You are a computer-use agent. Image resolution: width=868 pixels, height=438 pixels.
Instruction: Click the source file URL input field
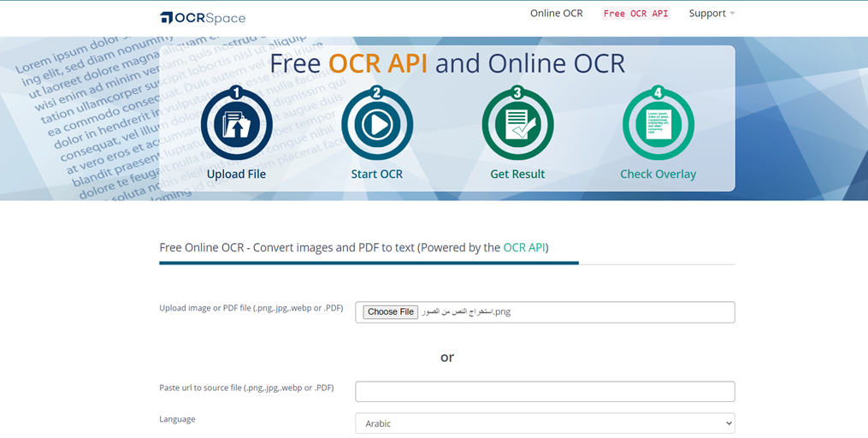(545, 392)
